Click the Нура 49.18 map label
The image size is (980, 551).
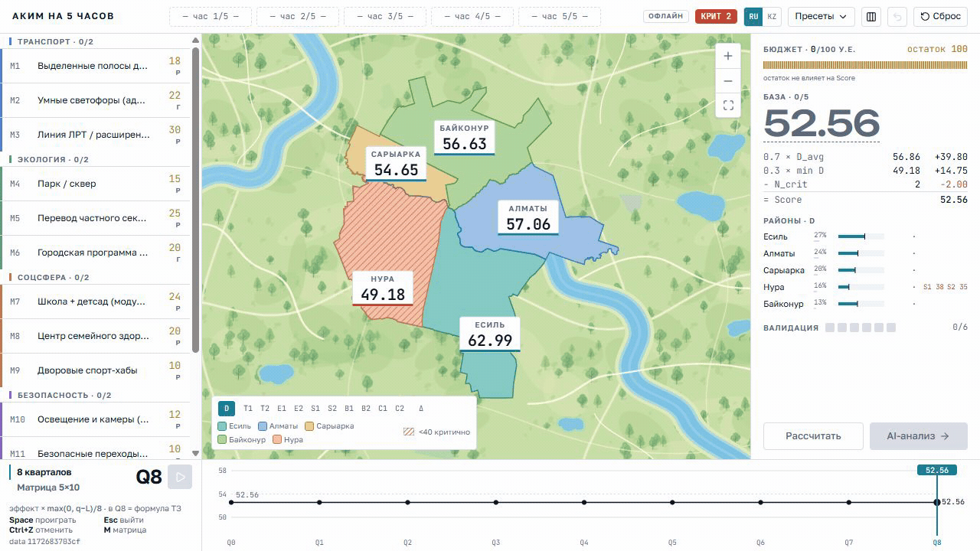click(383, 289)
